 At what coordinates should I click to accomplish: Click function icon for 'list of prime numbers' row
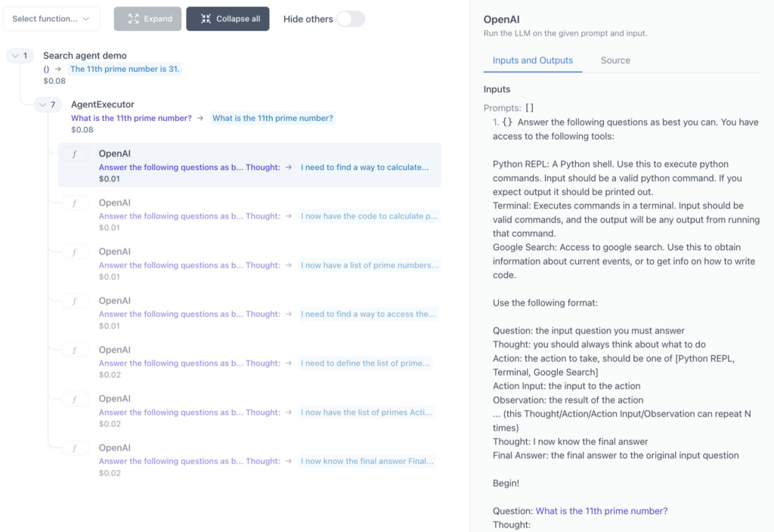click(x=75, y=252)
